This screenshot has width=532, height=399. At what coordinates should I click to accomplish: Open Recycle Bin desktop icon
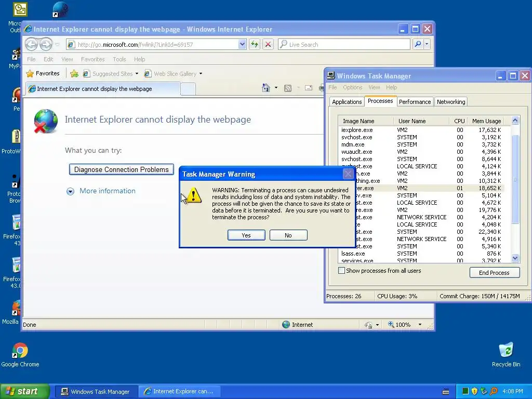[506, 355]
